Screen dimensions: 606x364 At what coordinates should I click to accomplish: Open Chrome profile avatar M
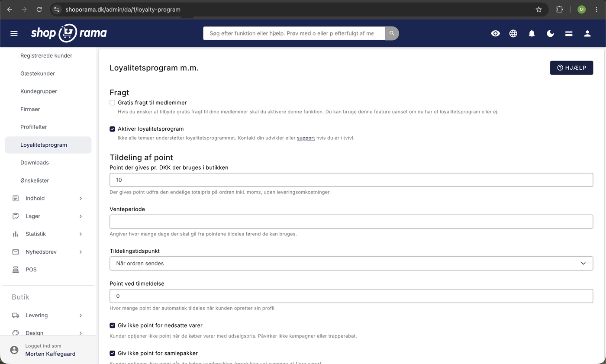(581, 9)
